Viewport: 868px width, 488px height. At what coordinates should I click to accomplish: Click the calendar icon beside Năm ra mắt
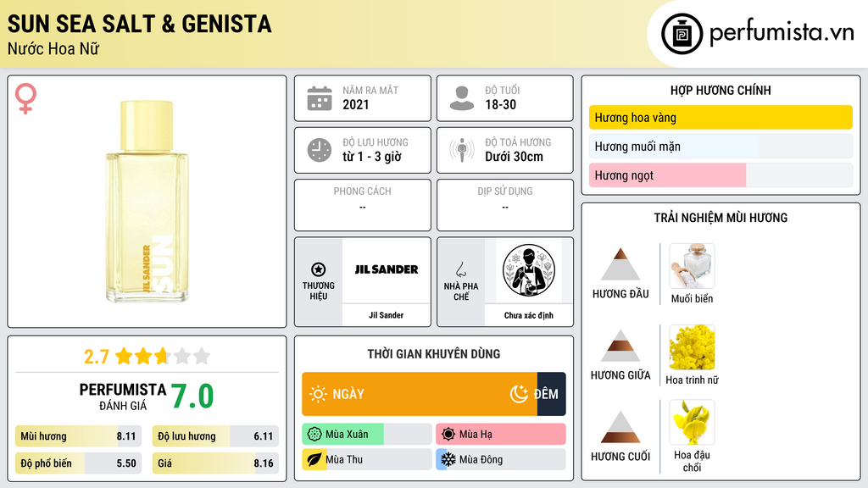click(320, 98)
